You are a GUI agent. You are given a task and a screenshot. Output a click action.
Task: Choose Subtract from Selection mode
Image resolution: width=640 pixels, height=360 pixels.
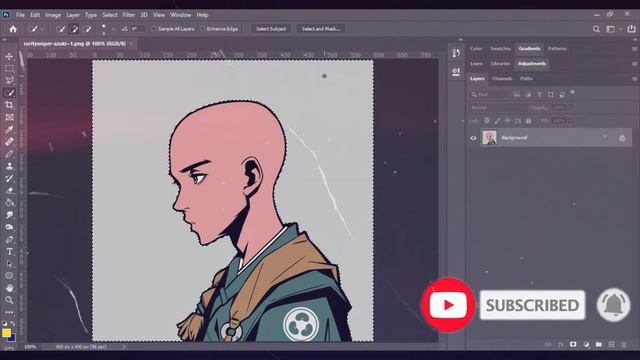click(87, 29)
